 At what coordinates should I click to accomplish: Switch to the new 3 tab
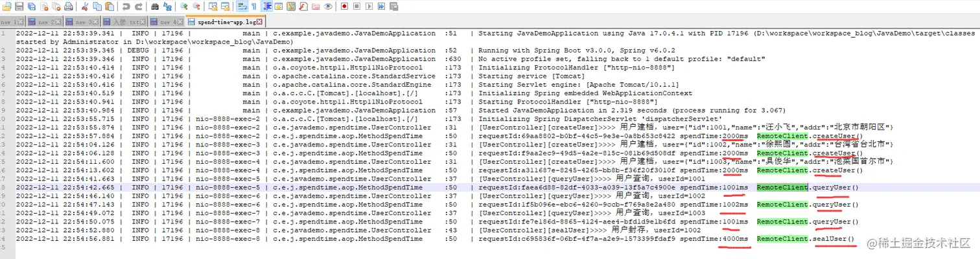tap(82, 22)
